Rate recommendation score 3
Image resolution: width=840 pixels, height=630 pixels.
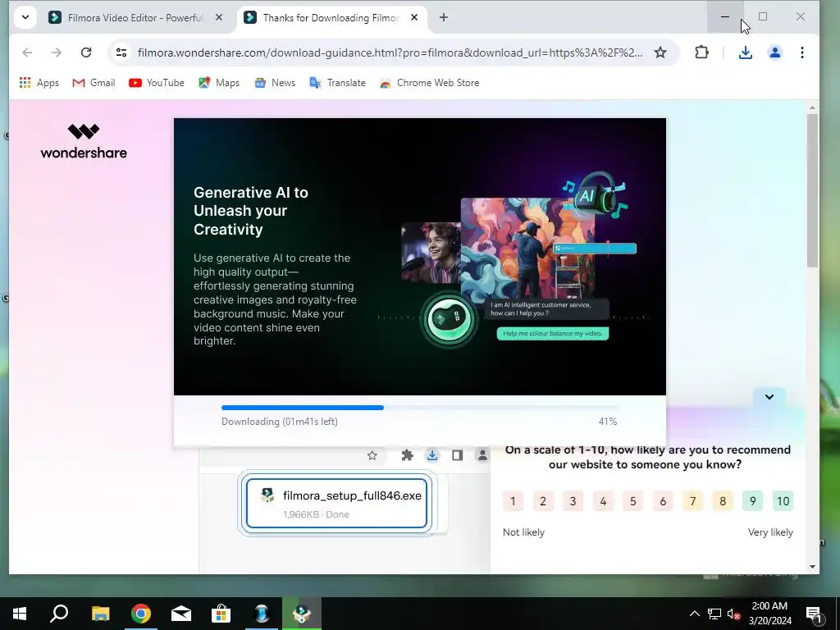[x=573, y=501]
